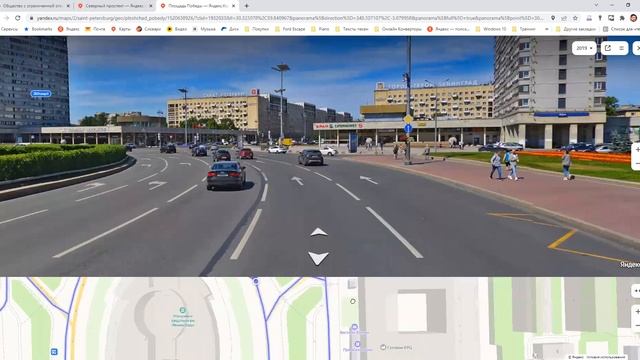
Task: Open the Другие закладки folder
Action: [x=576, y=29]
